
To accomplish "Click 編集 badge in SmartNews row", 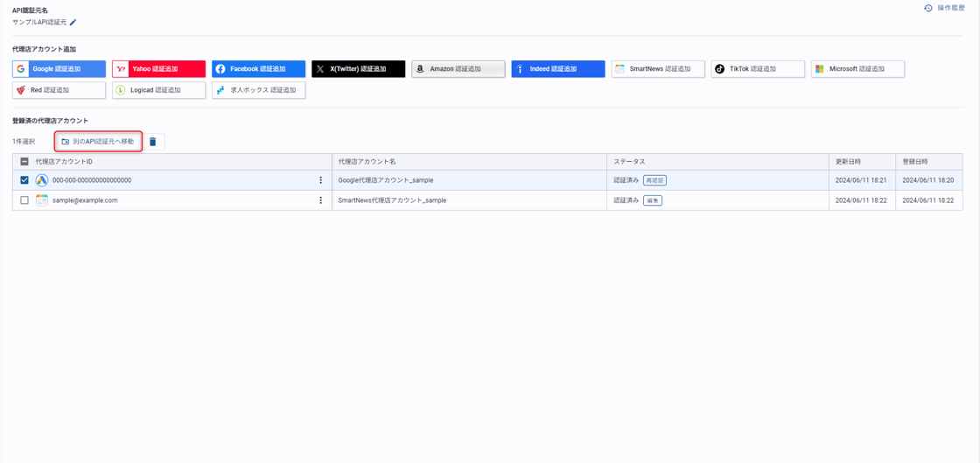I will (x=653, y=200).
